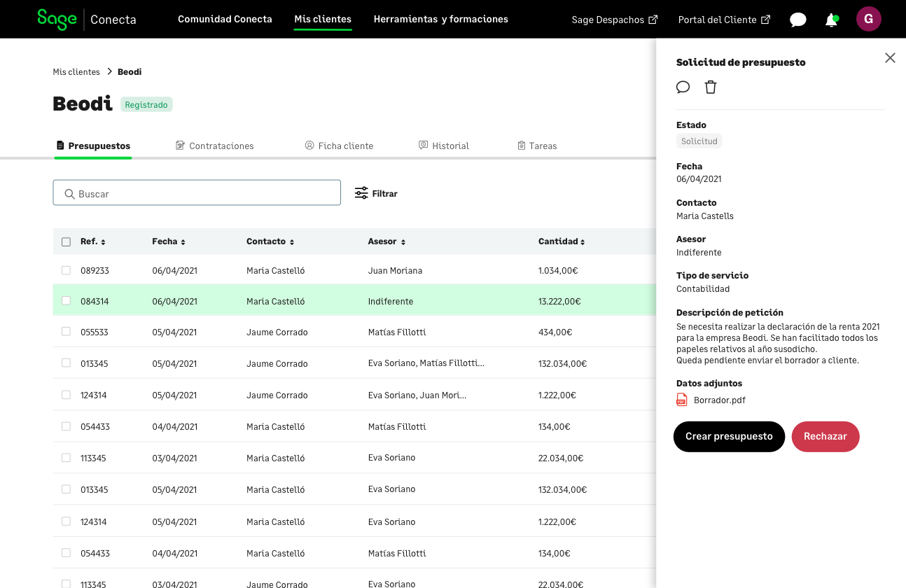906x588 pixels.
Task: Open Sage Despachos external link
Action: tap(614, 20)
